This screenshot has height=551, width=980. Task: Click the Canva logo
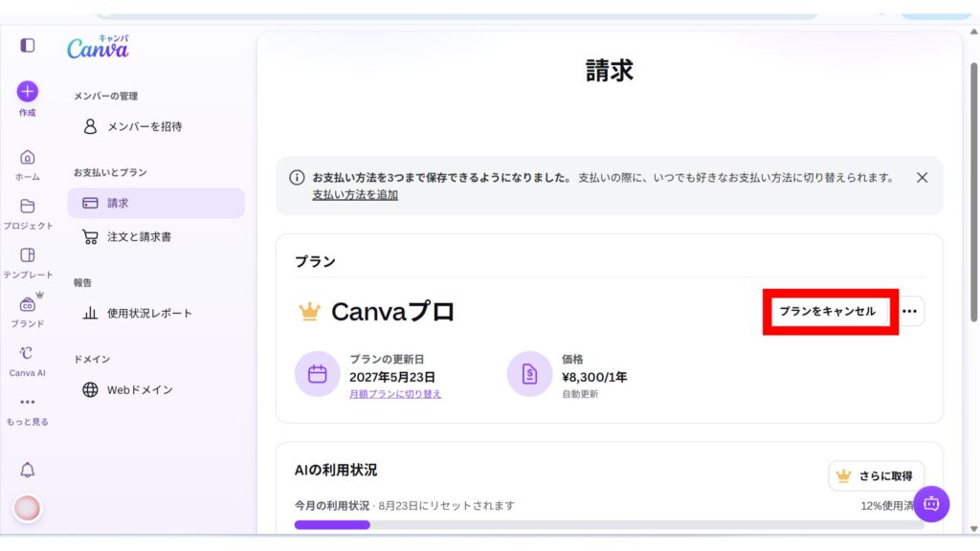click(x=99, y=47)
